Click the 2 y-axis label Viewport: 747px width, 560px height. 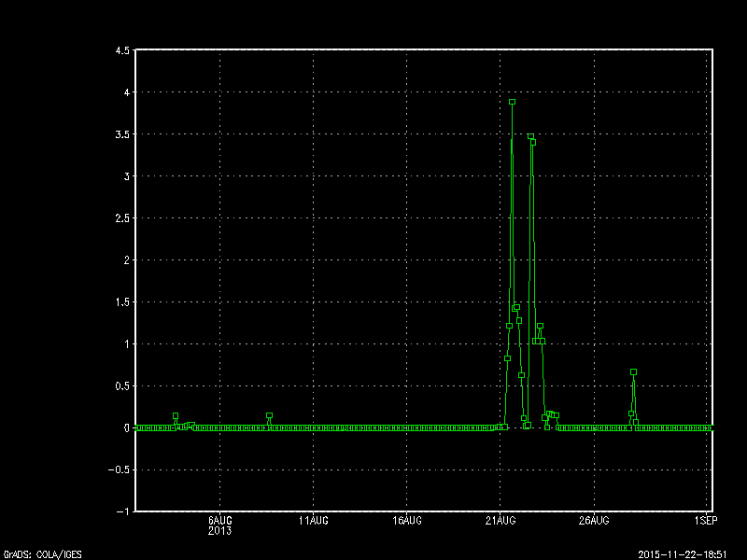(127, 260)
